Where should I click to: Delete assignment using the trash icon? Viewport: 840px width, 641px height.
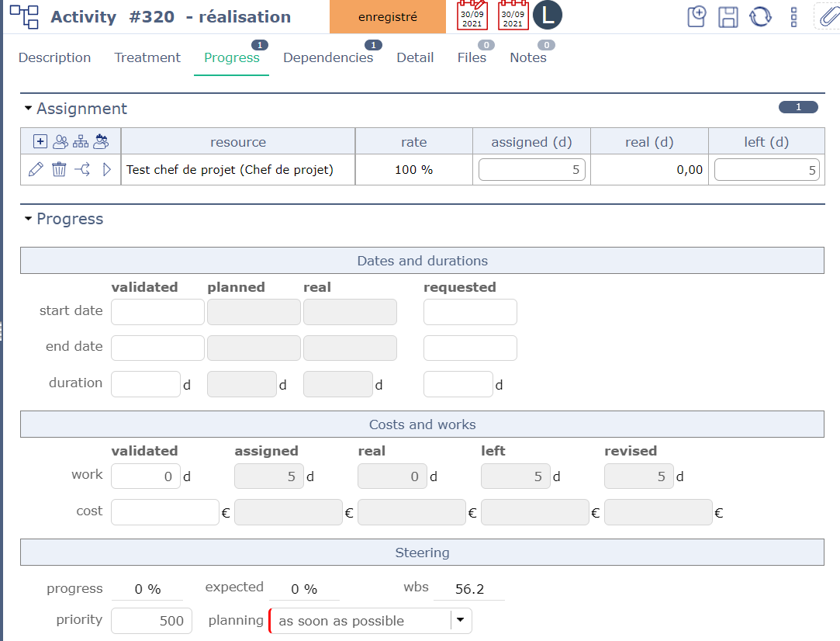(x=59, y=169)
